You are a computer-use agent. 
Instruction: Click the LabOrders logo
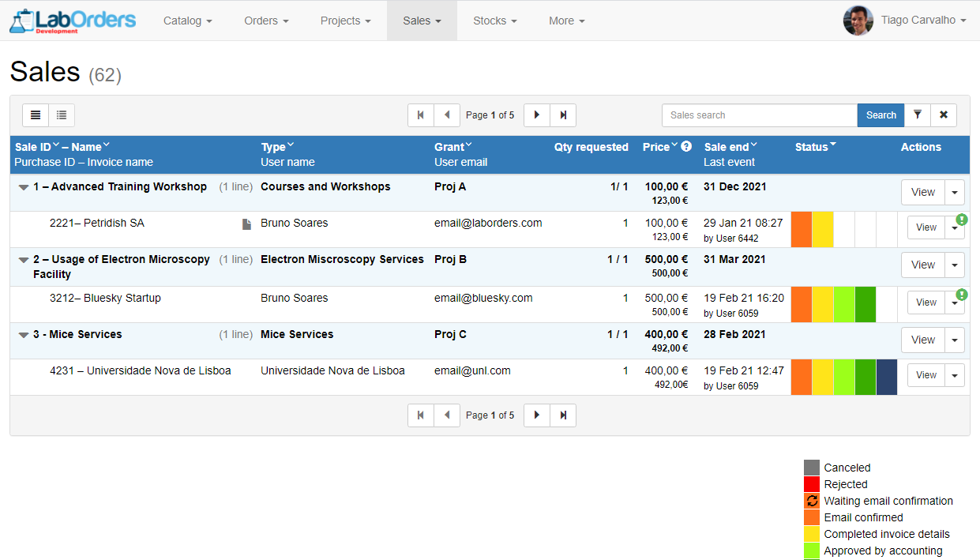[x=73, y=21]
